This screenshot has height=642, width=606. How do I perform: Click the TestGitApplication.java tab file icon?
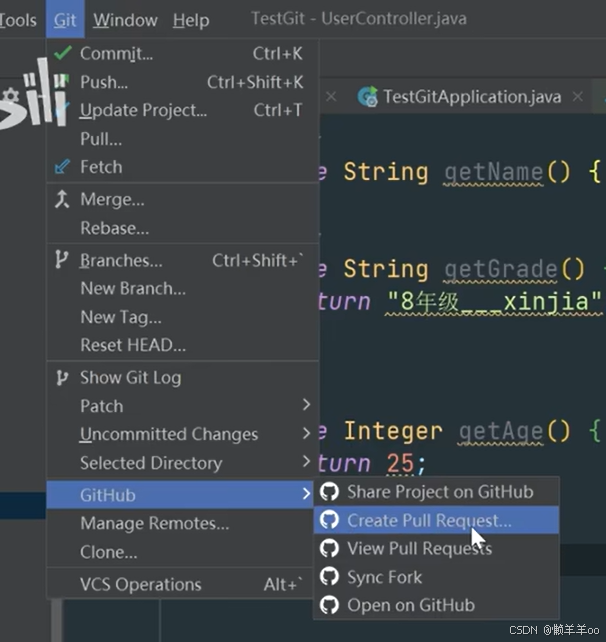(367, 97)
